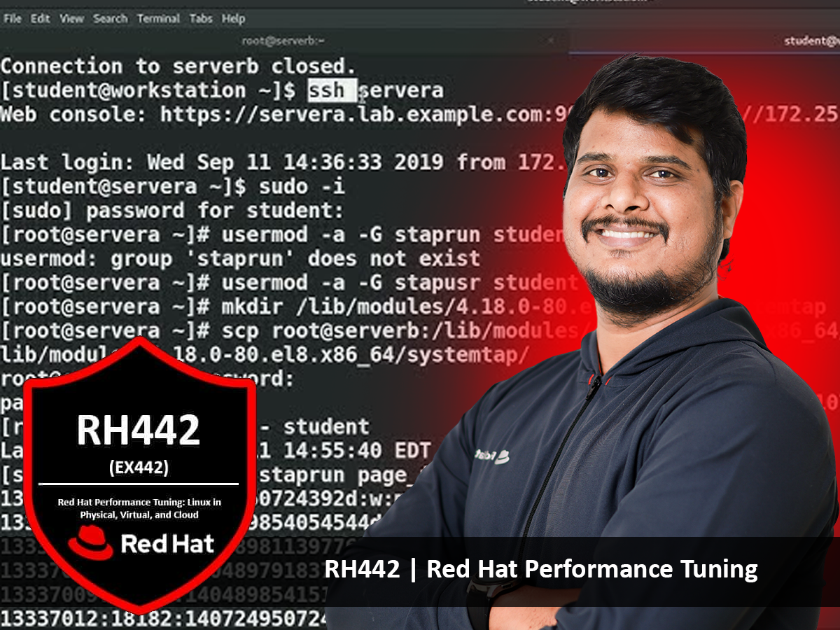Open the View menu

click(71, 19)
